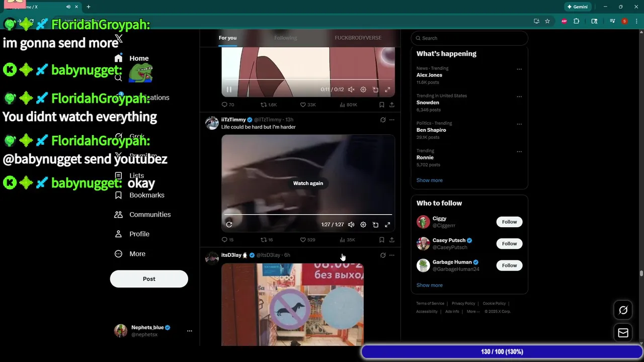Viewport: 644px width, 362px height.
Task: Open the Gemini button in Chrome
Action: [x=578, y=7]
